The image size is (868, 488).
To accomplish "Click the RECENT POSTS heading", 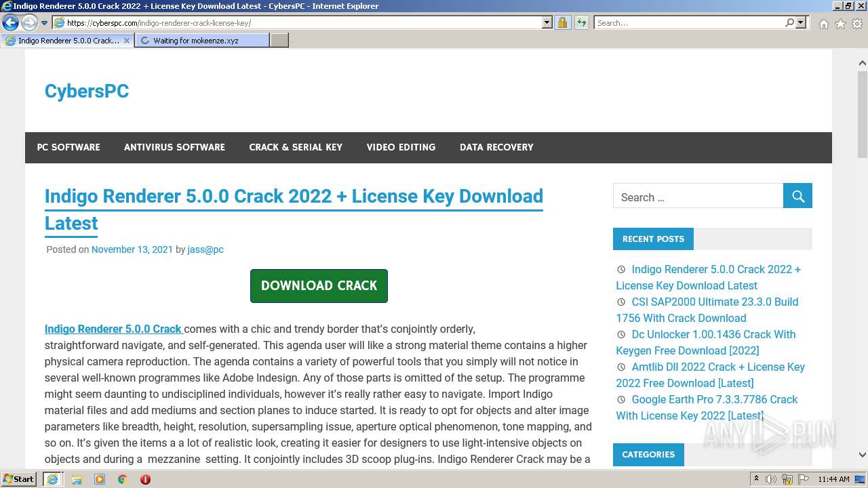I will click(653, 239).
